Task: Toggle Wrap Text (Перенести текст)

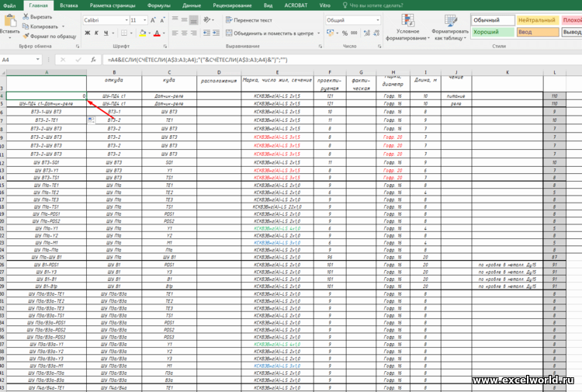Action: click(249, 20)
